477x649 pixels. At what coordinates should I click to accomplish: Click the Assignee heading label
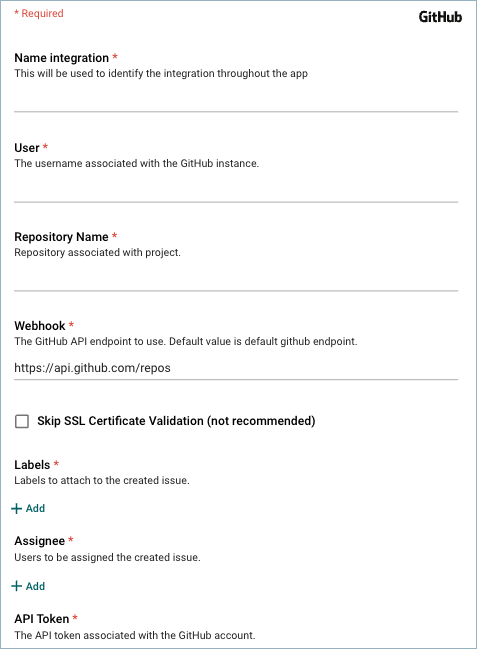40,541
